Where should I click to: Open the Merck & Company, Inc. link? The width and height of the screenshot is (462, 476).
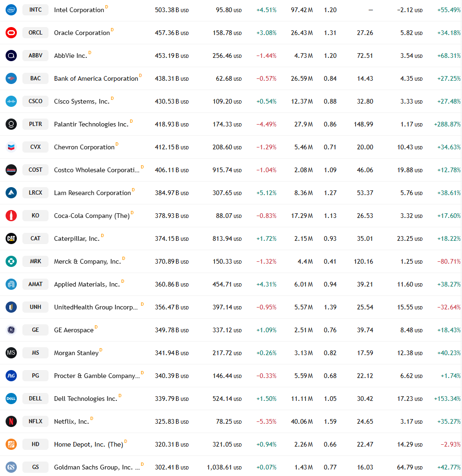[87, 261]
